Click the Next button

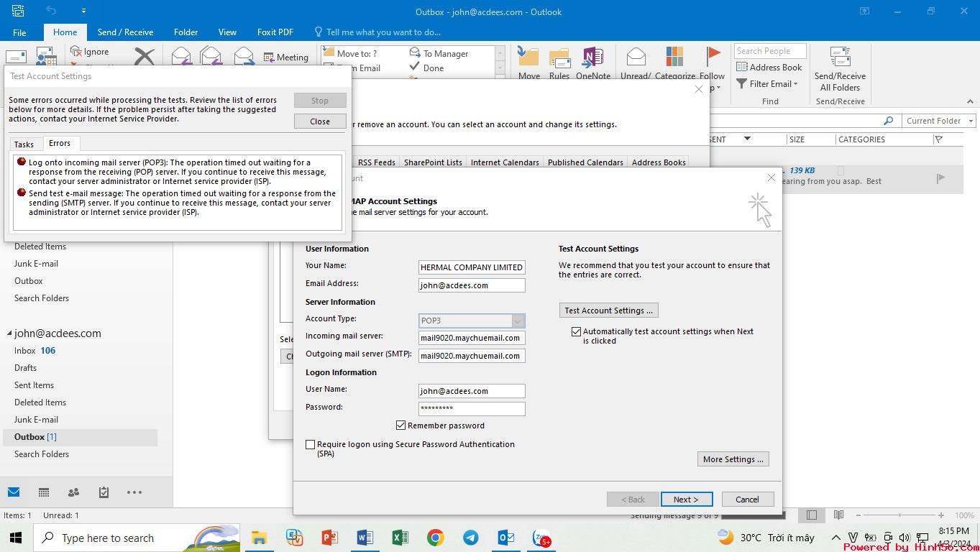686,500
